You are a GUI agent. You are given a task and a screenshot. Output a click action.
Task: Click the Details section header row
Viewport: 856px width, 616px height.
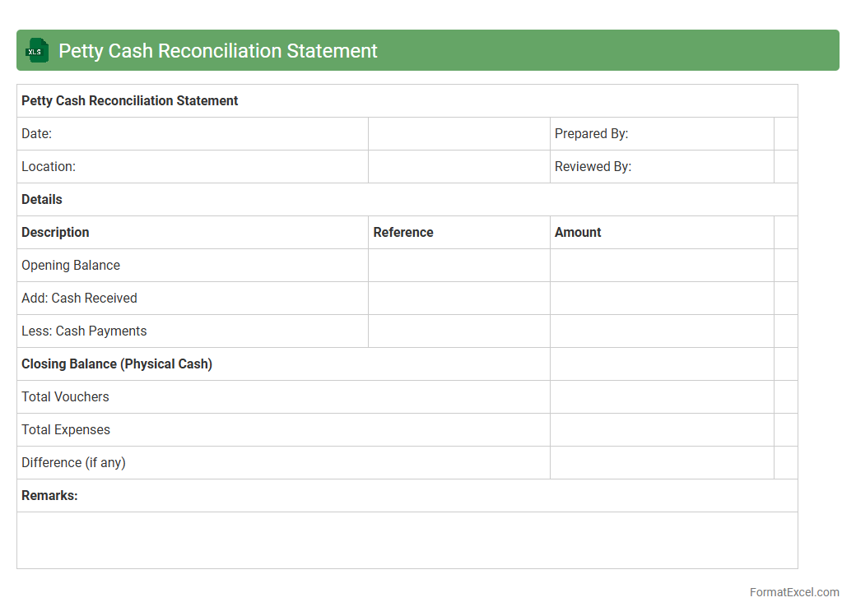click(x=407, y=200)
